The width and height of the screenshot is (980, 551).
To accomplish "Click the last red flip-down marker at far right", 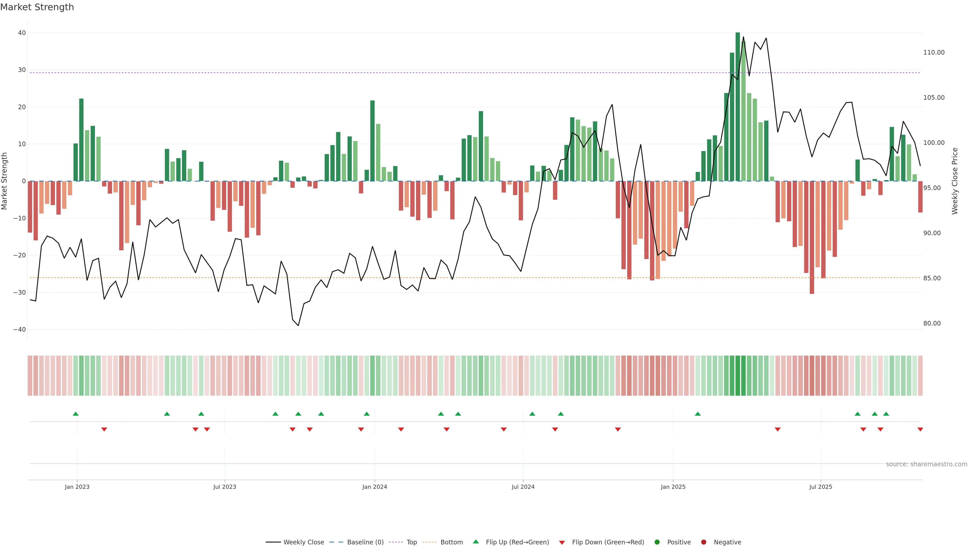I will point(920,429).
